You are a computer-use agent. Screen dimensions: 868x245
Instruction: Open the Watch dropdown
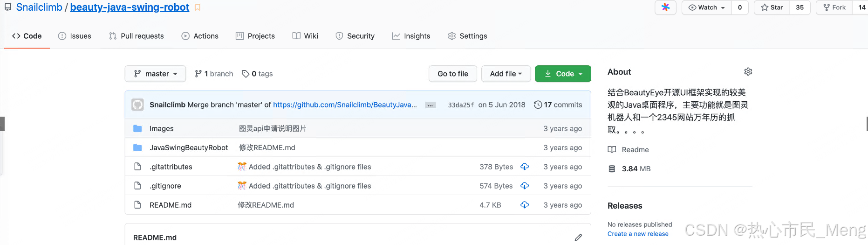pyautogui.click(x=707, y=7)
